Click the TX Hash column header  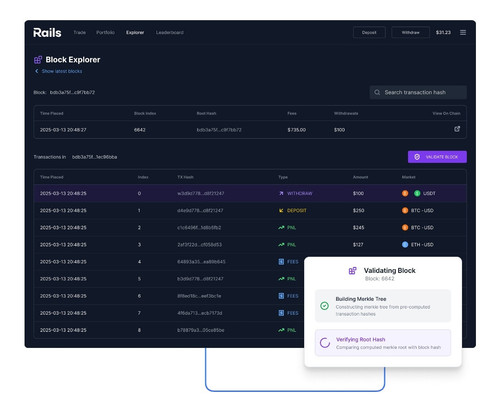(x=185, y=177)
